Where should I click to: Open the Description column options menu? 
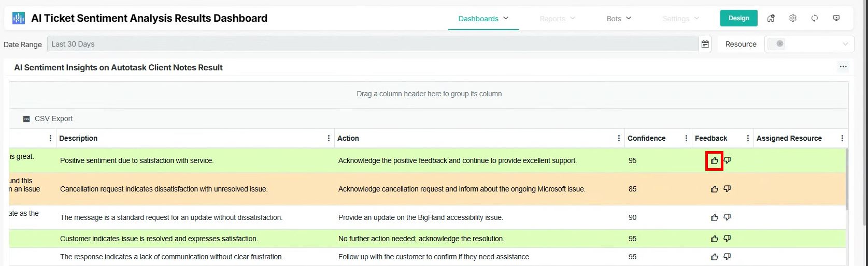point(329,138)
